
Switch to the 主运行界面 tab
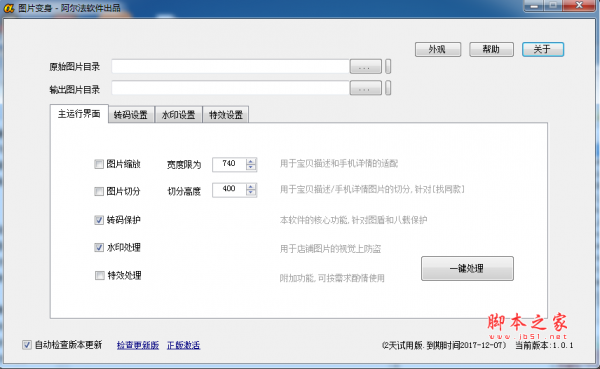79,114
